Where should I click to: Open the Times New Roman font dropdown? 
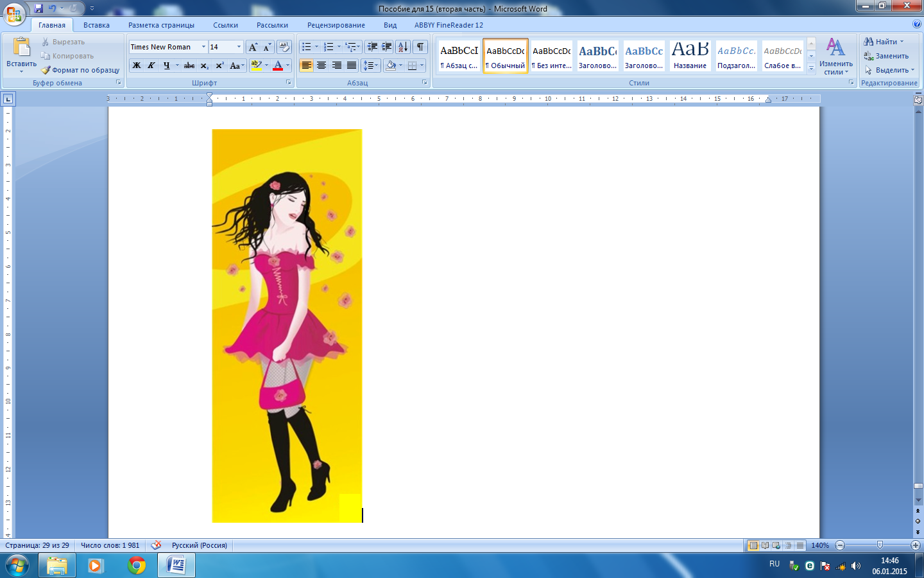pyautogui.click(x=203, y=47)
